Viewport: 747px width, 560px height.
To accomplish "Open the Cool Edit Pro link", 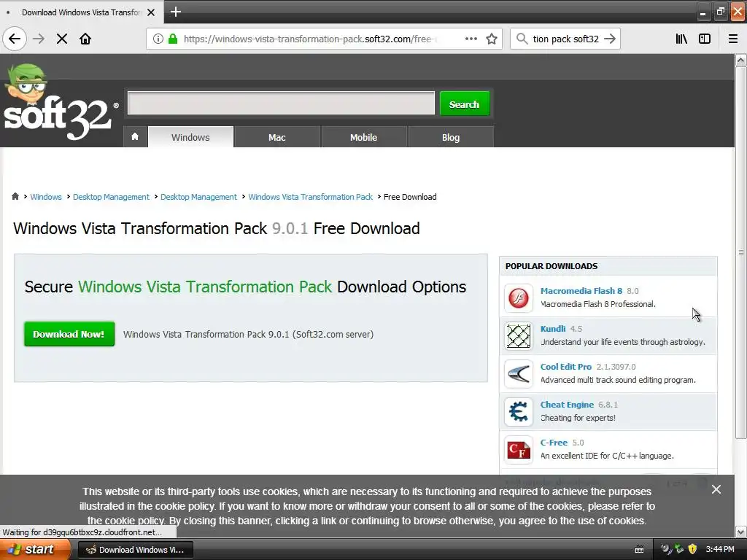I will tap(565, 367).
